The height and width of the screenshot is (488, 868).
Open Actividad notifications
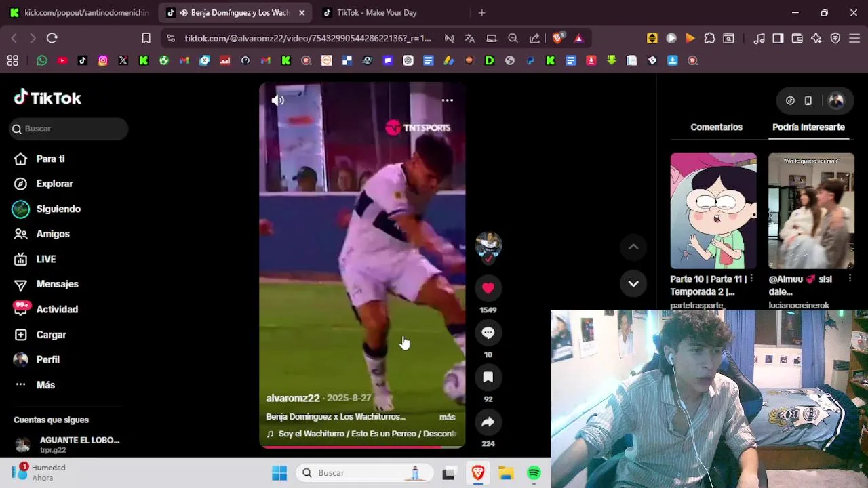click(57, 309)
